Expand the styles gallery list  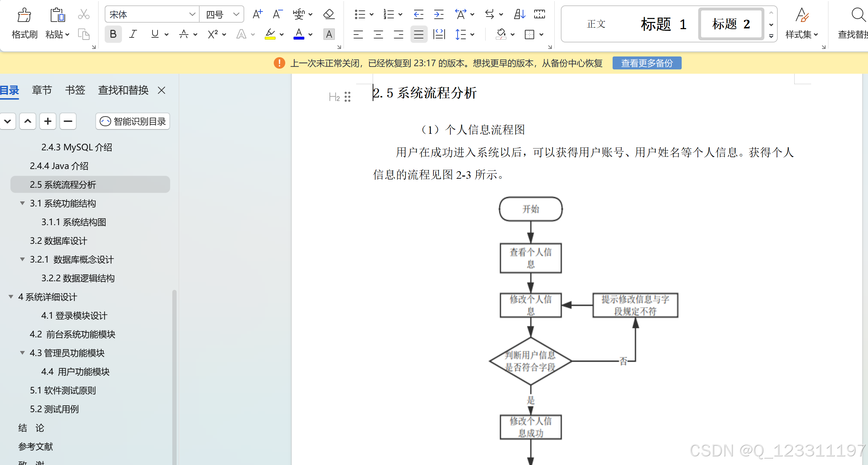[771, 36]
